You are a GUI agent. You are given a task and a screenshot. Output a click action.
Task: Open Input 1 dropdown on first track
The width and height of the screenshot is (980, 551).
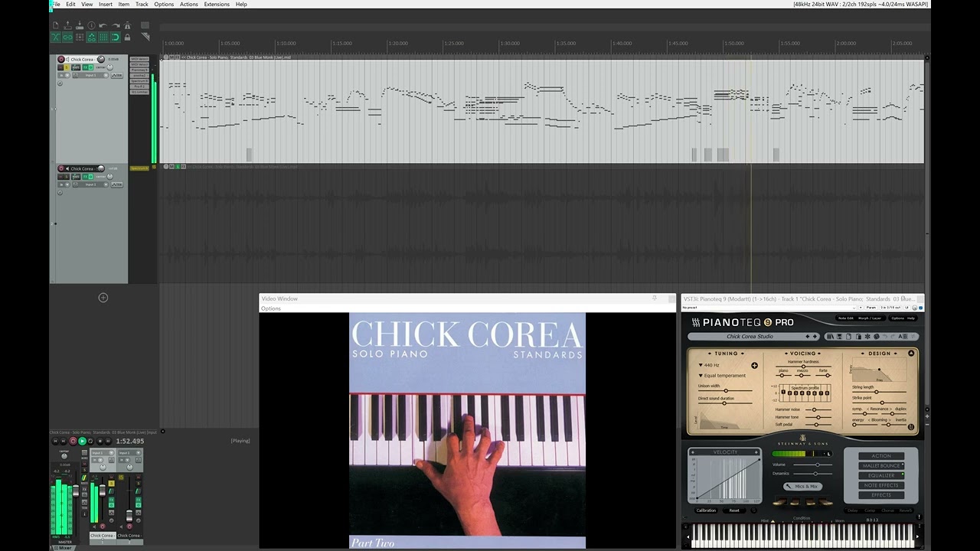(90, 75)
